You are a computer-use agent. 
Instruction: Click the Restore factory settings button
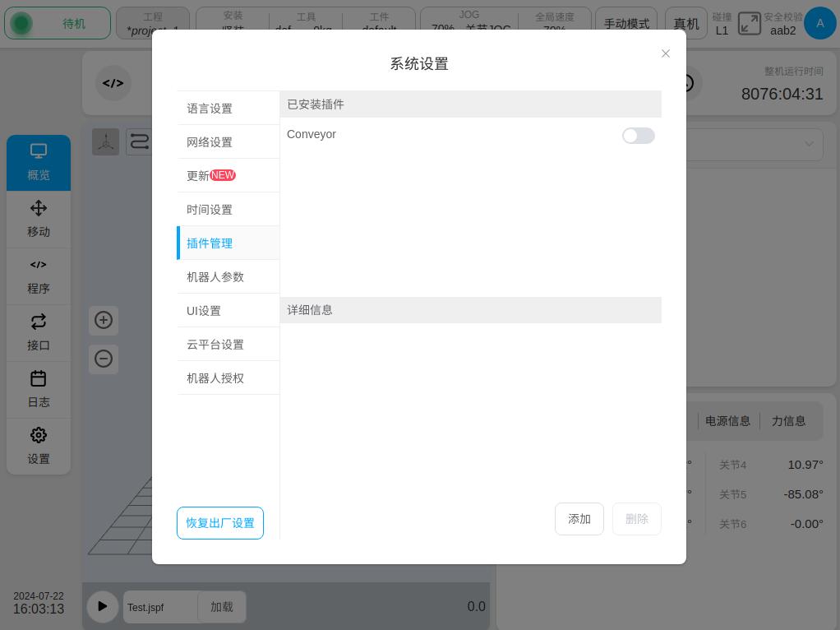(220, 523)
